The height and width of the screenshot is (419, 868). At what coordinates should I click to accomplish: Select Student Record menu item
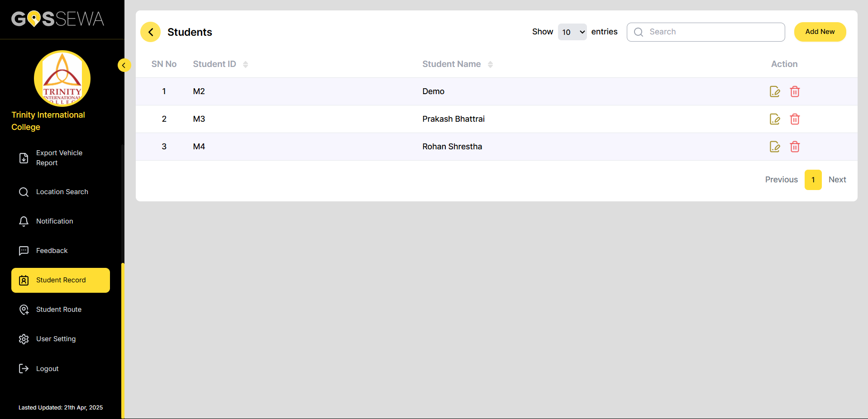pyautogui.click(x=61, y=280)
